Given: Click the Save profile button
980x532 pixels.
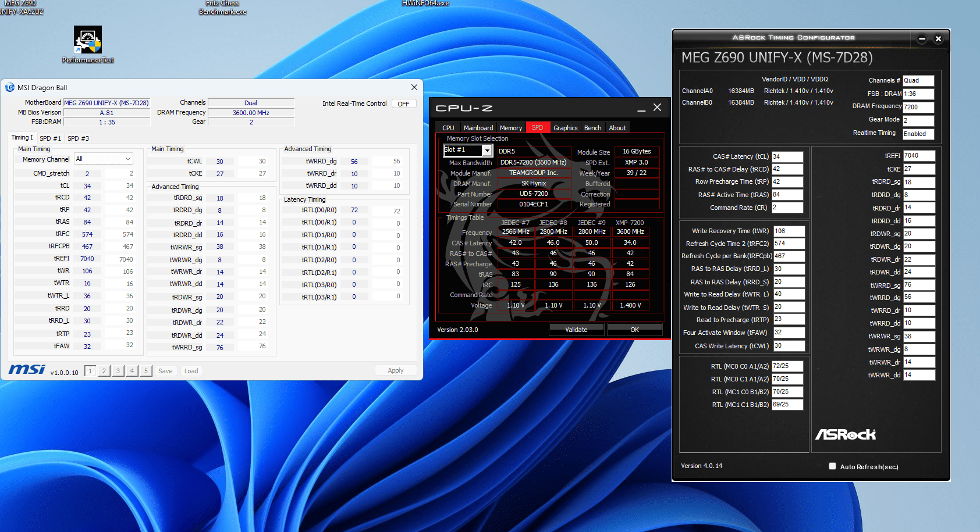Looking at the screenshot, I should (165, 371).
